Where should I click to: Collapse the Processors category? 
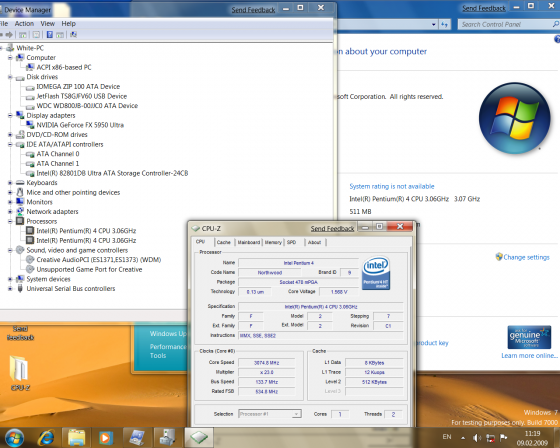(10, 221)
